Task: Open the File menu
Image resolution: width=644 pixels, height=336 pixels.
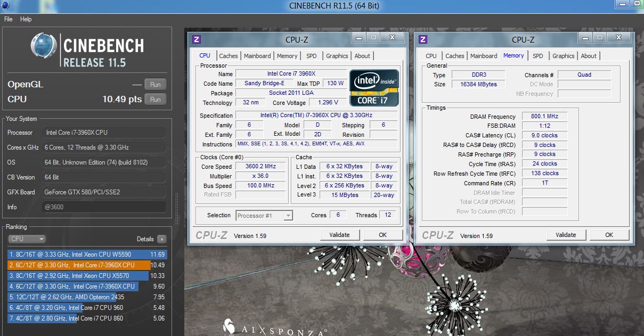Action: pos(9,19)
